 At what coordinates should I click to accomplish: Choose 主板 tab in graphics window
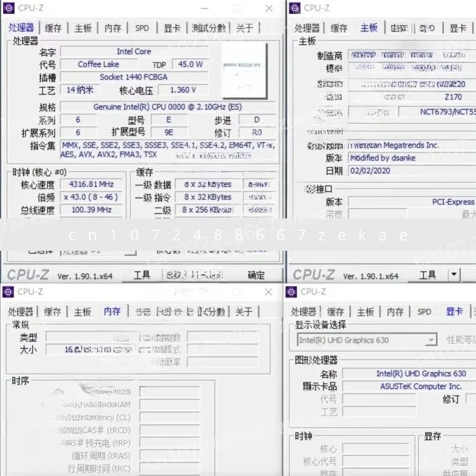tap(365, 312)
